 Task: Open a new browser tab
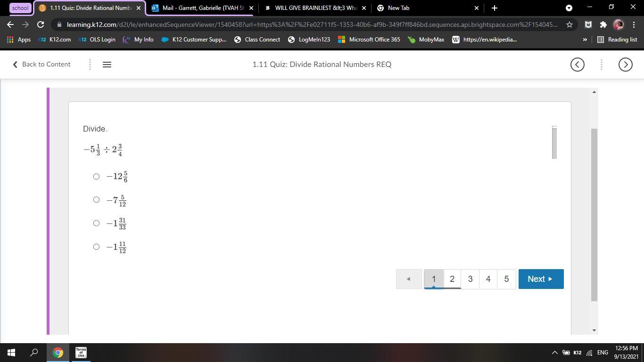[494, 8]
